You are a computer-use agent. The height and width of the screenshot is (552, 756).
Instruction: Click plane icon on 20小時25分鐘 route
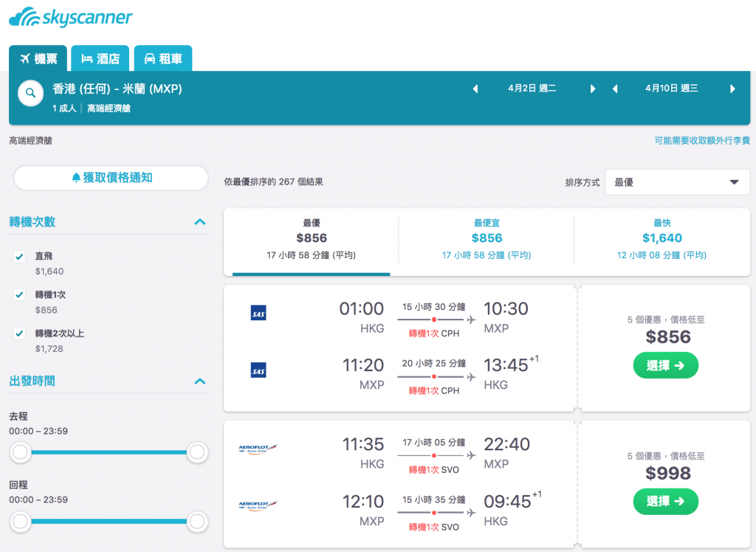471,376
